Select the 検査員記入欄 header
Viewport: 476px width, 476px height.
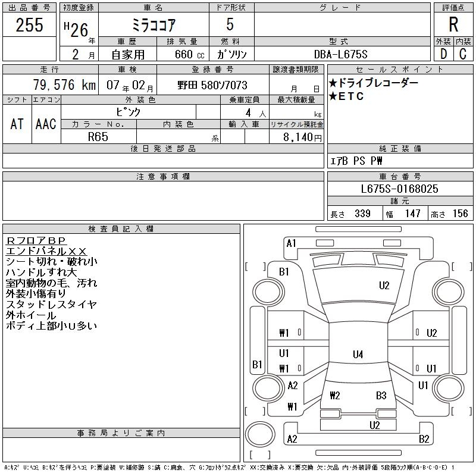[x=121, y=228]
